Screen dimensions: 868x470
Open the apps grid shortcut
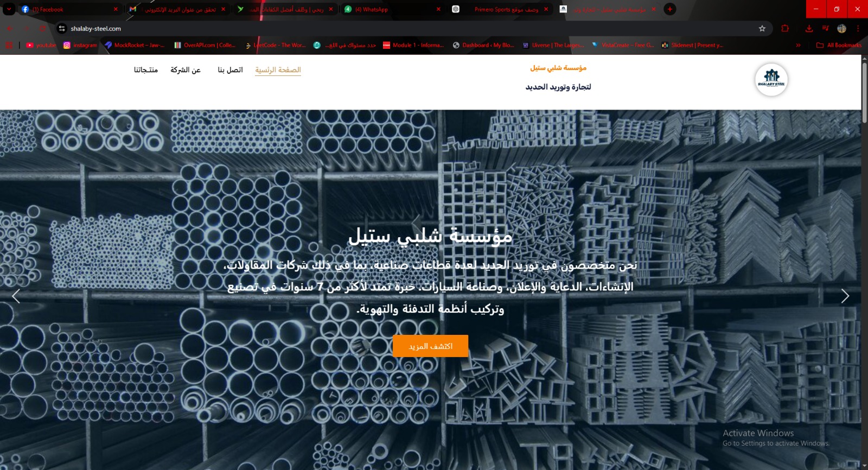tap(9, 45)
